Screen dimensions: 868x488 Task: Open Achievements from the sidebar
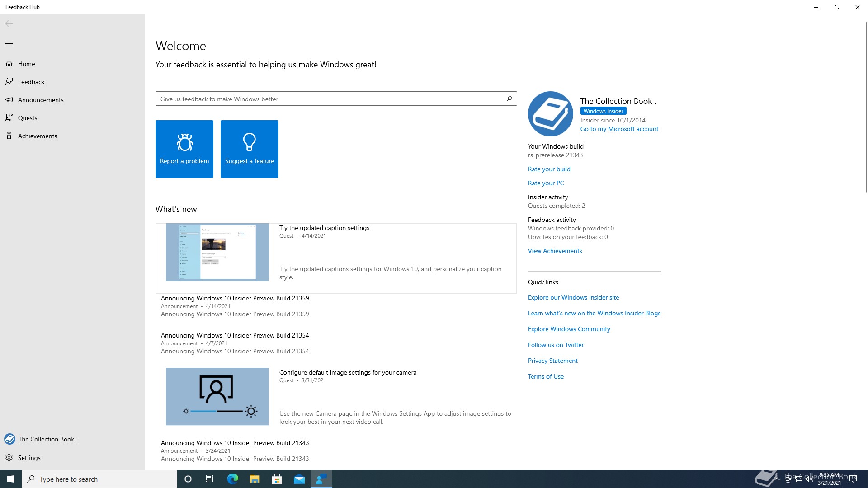pyautogui.click(x=38, y=136)
